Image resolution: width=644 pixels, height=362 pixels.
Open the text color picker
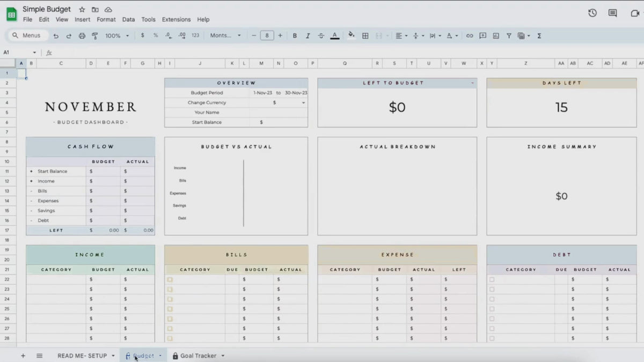(335, 36)
